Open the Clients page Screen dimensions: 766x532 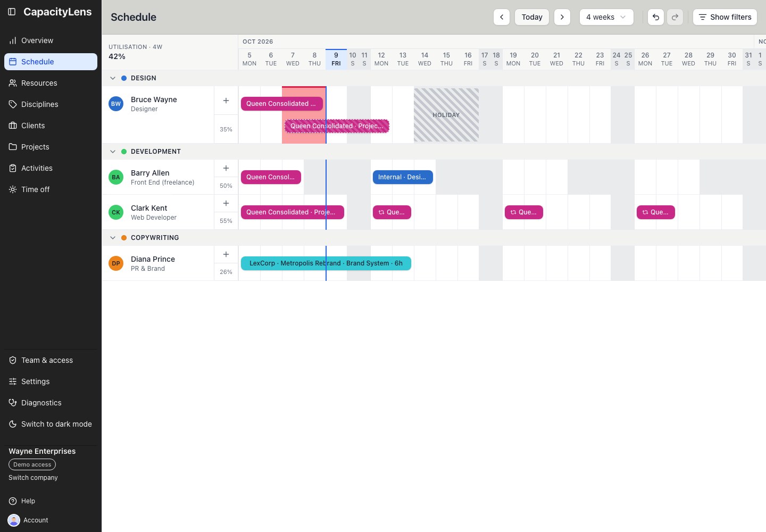click(51, 126)
